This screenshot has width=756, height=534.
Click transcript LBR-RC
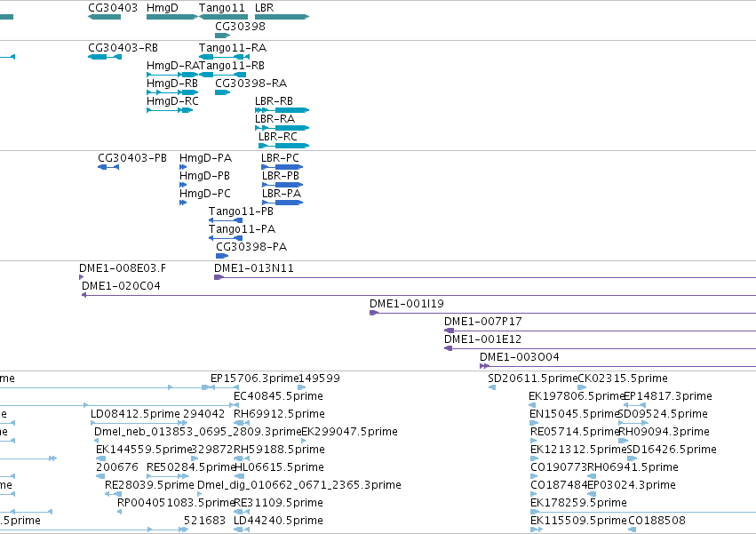[284, 146]
